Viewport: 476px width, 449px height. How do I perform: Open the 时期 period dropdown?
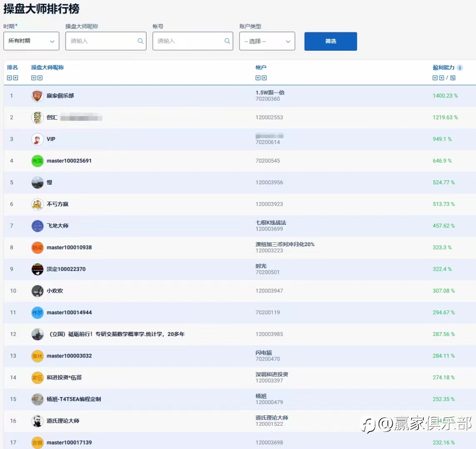pyautogui.click(x=31, y=41)
